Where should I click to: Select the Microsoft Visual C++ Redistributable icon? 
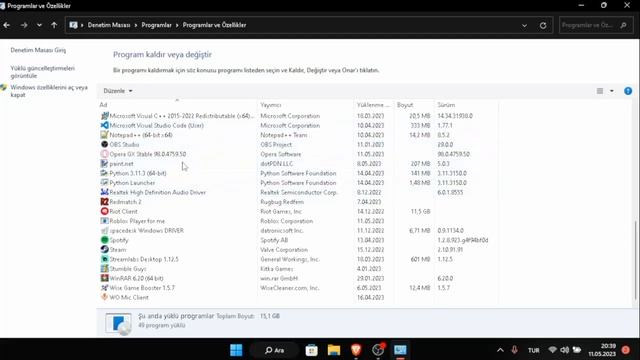click(104, 116)
